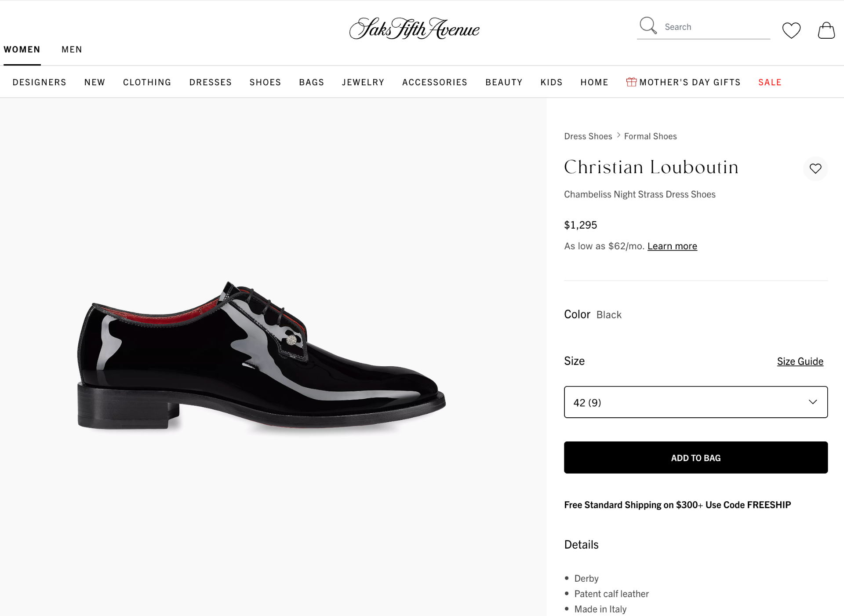Click the Saks Fifth Avenue logo
This screenshot has width=844, height=616.
tap(414, 28)
